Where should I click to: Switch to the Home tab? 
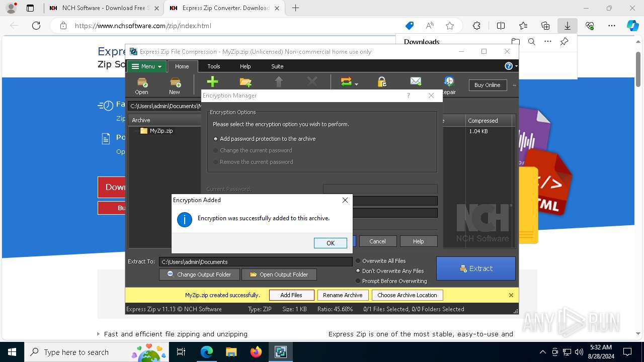[x=182, y=66]
